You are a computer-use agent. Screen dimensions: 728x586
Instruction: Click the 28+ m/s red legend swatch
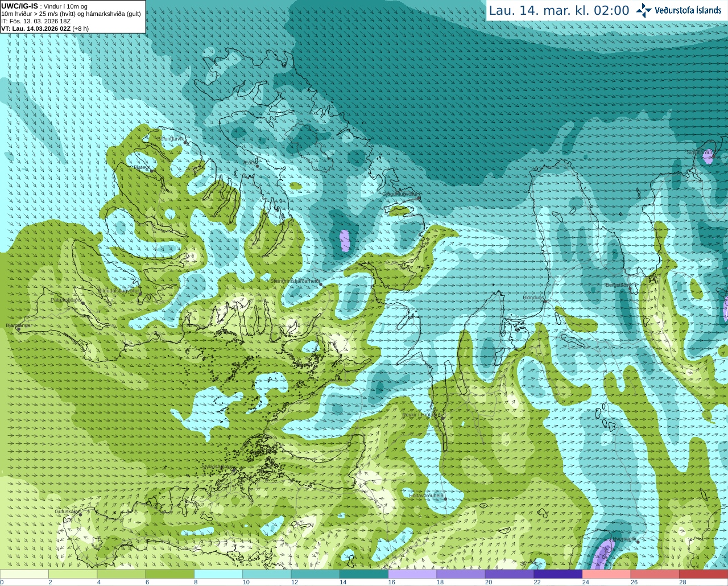704,574
